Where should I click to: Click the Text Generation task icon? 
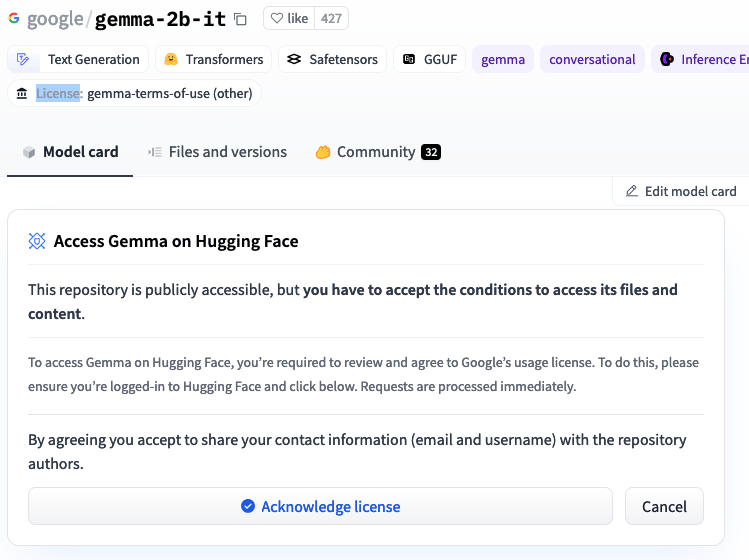coord(22,59)
